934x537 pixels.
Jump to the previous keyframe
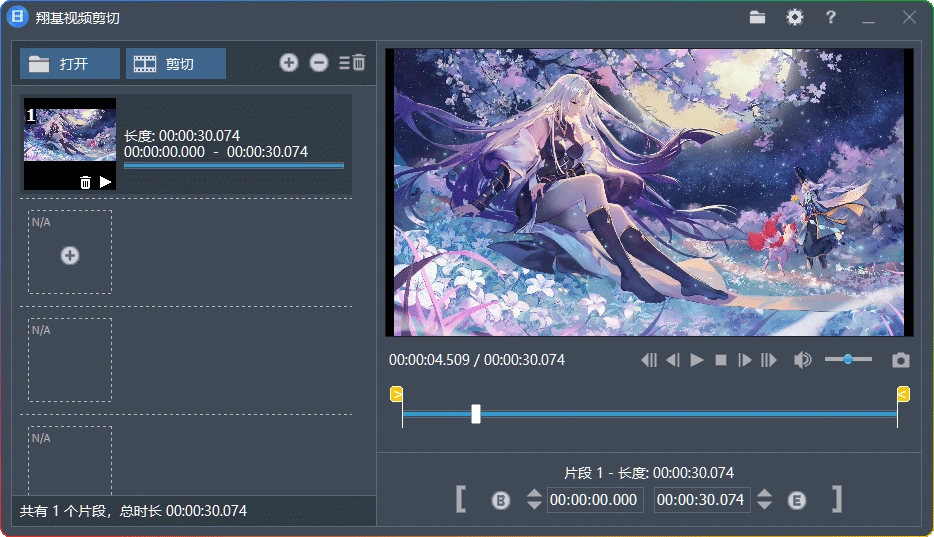(649, 360)
